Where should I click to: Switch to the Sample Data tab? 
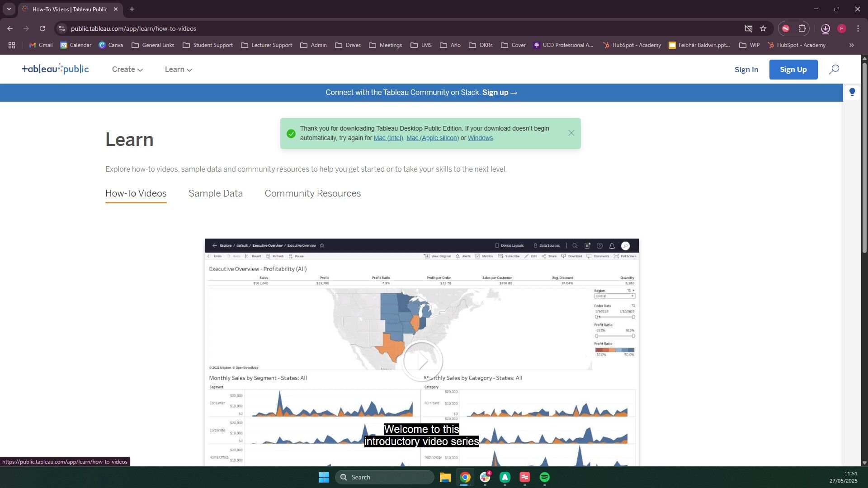tap(216, 193)
